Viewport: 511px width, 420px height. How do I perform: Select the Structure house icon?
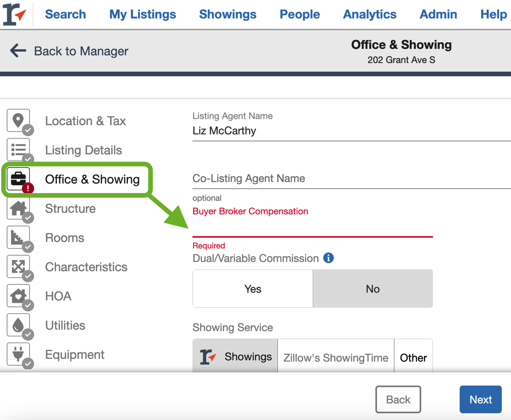(18, 208)
